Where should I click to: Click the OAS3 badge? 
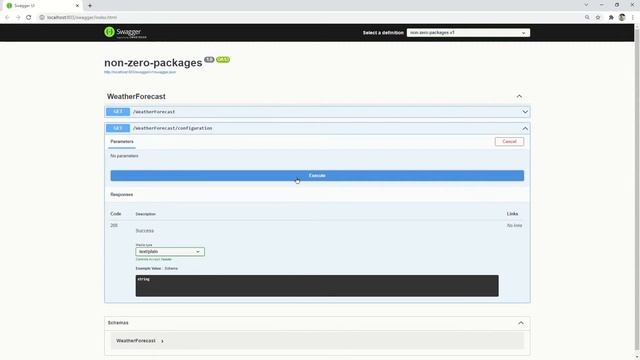pyautogui.click(x=223, y=60)
